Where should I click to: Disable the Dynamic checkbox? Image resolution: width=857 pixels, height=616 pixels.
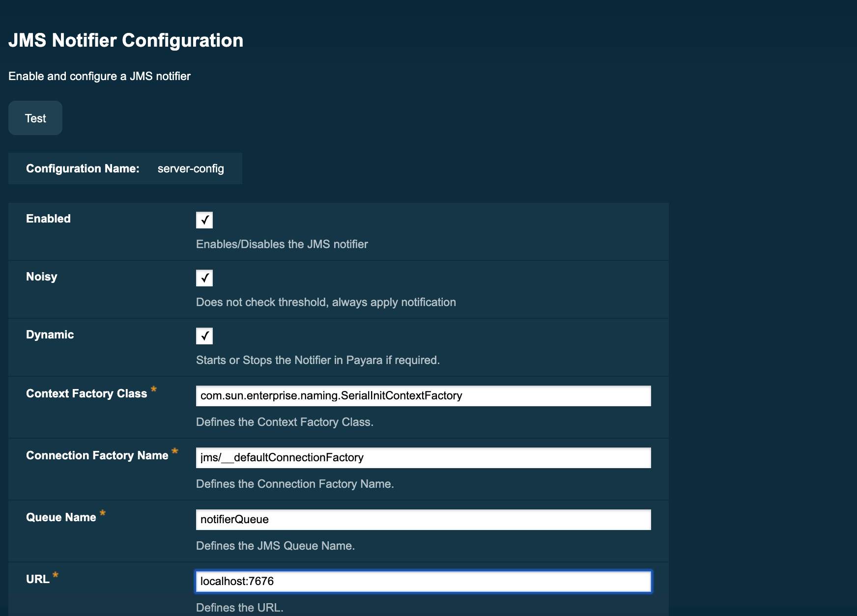click(x=204, y=336)
